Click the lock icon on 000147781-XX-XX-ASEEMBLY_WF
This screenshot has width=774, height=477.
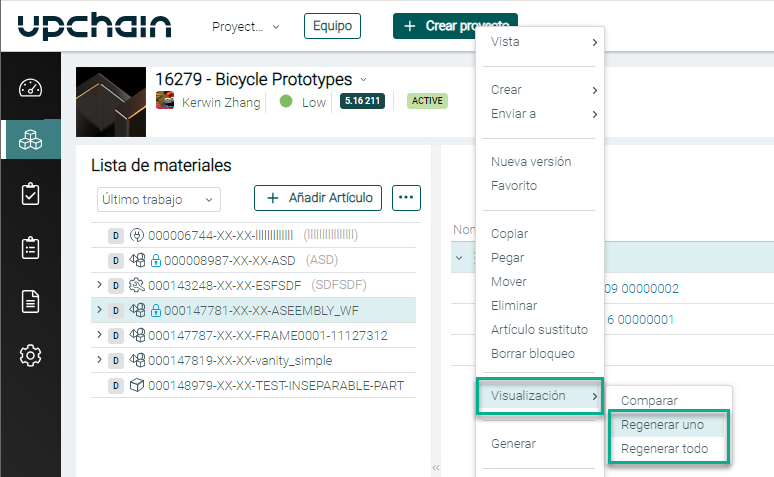coord(156,311)
